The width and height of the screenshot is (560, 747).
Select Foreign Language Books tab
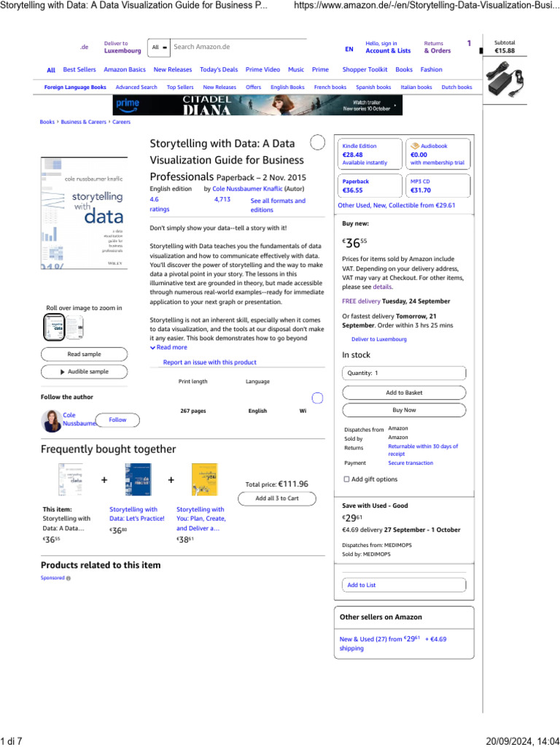pos(75,88)
